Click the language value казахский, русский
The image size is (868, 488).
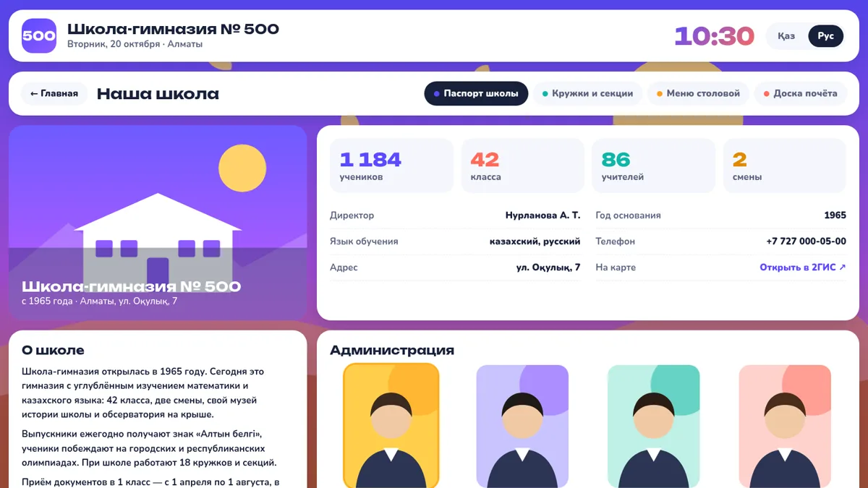[x=535, y=241]
